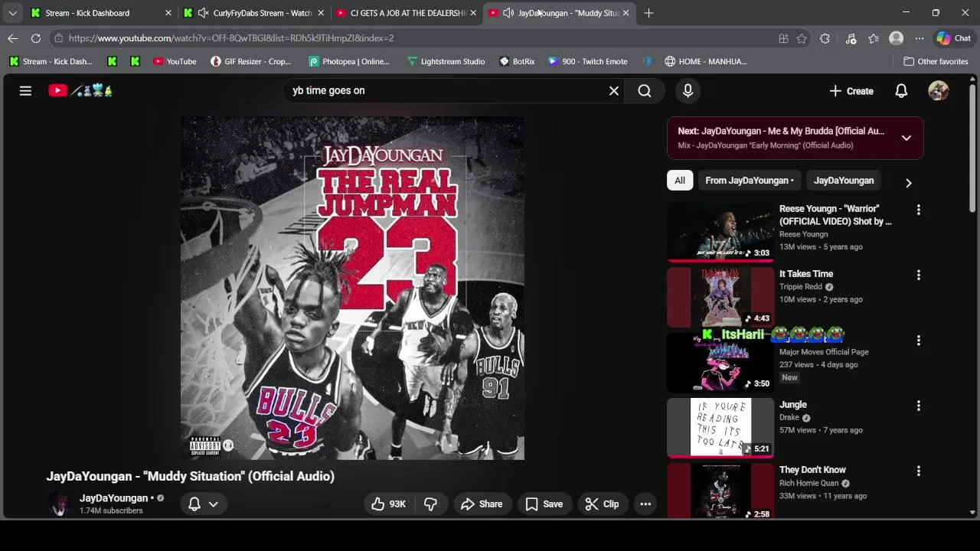
Task: Open the Photopea bookmark
Action: tap(349, 61)
